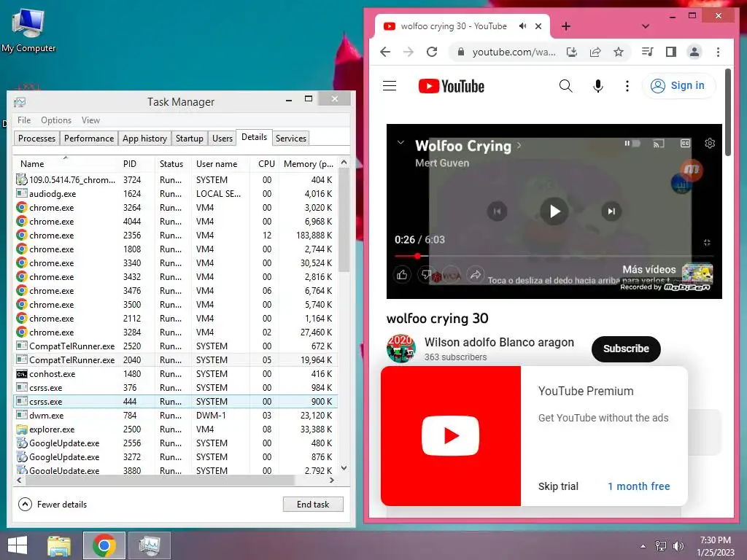Open a new Chrome tab
This screenshot has width=747, height=560.
coord(566,26)
